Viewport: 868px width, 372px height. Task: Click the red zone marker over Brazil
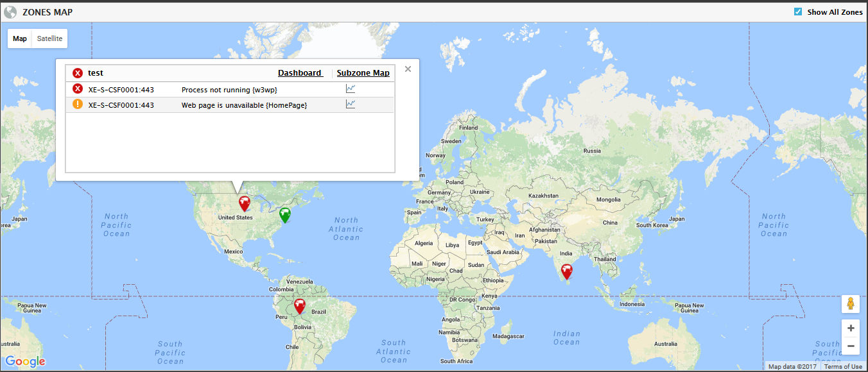300,306
